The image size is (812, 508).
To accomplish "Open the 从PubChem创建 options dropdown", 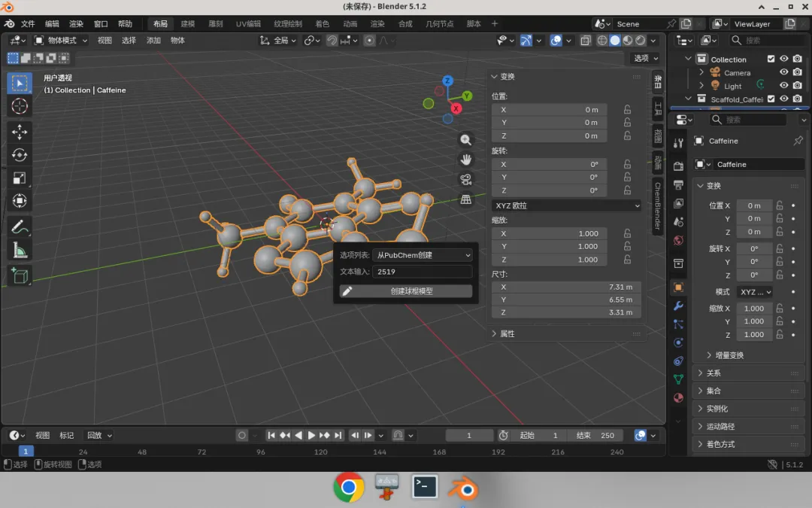I will [x=423, y=255].
